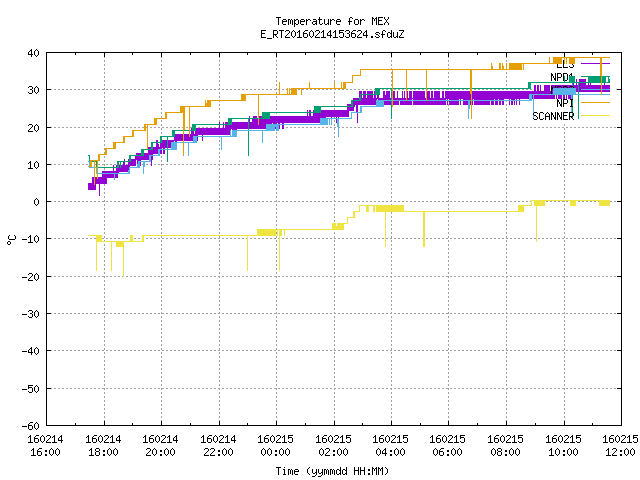The width and height of the screenshot is (640, 480).
Task: Click the x-axis label '160215 02:00'
Action: (x=333, y=445)
